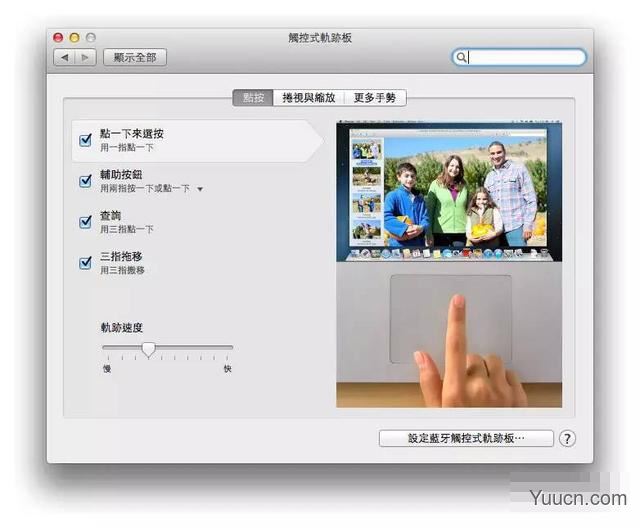Viewport: 640px width, 528px height.
Task: Select the 用三指點一下 description text
Action: [x=127, y=229]
